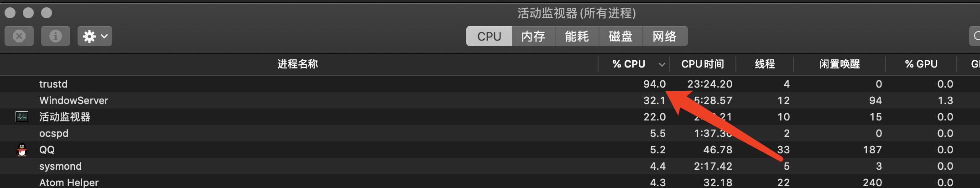Sort by 进程名称 column header
The height and width of the screenshot is (188, 980).
[x=297, y=64]
